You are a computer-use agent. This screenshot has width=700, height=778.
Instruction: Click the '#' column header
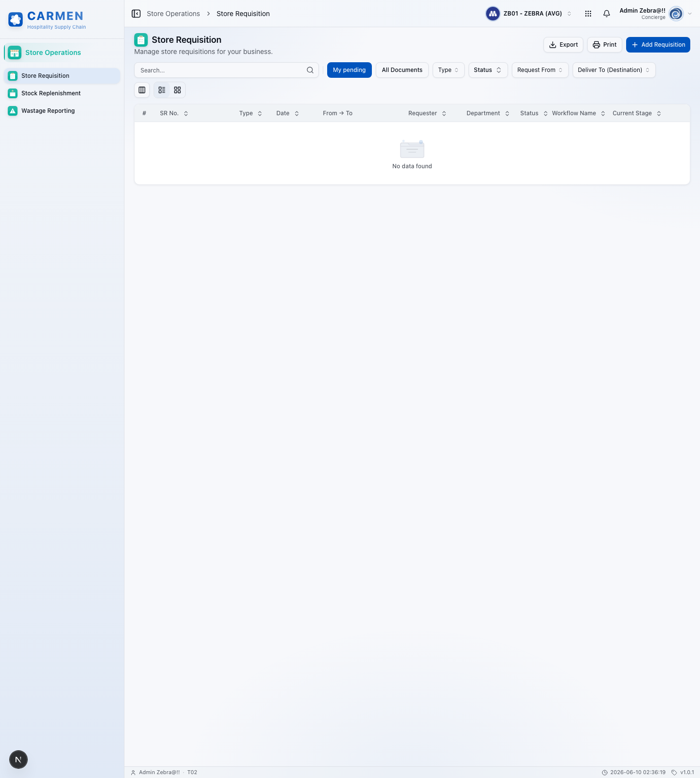click(144, 113)
